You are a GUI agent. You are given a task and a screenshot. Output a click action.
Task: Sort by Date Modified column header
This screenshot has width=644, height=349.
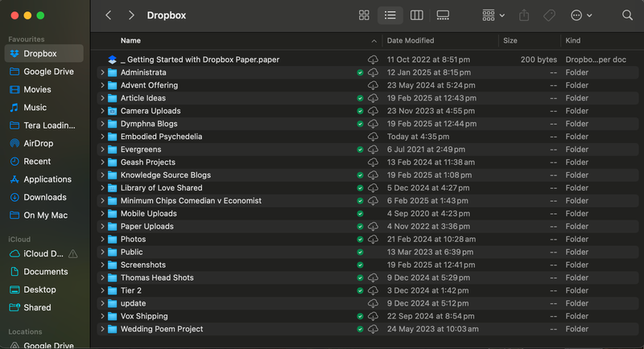click(x=411, y=40)
